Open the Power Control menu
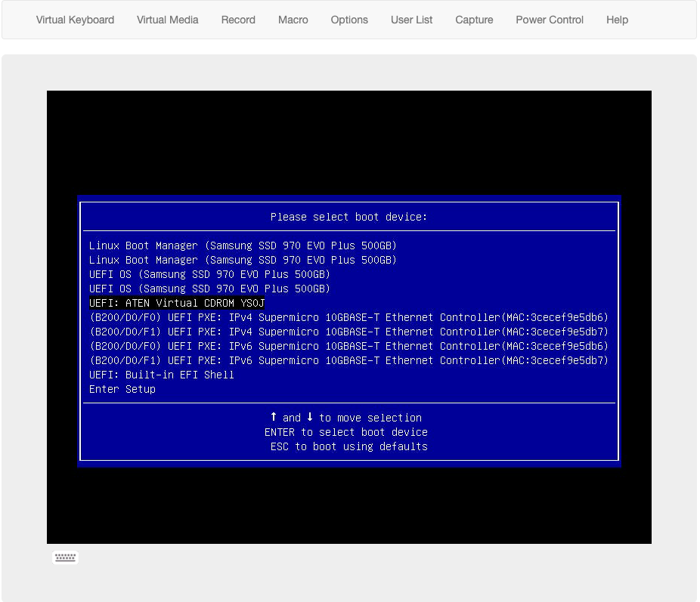The width and height of the screenshot is (700, 602). [x=550, y=20]
